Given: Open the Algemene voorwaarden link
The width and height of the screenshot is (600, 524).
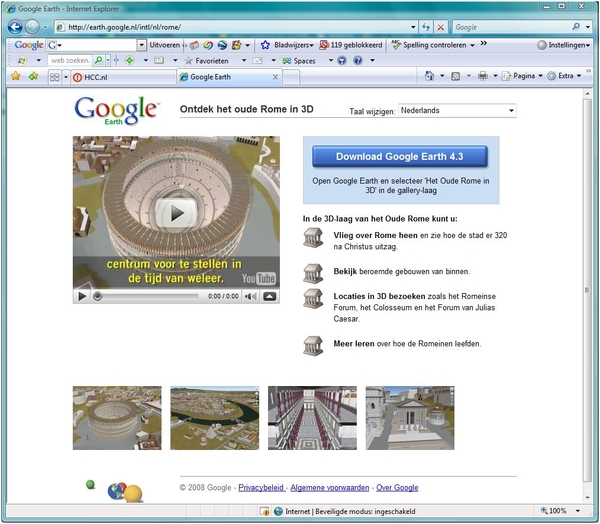Looking at the screenshot, I should 330,488.
